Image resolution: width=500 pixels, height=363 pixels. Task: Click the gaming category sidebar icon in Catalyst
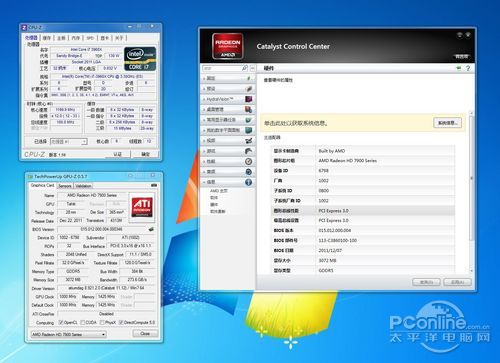(249, 151)
